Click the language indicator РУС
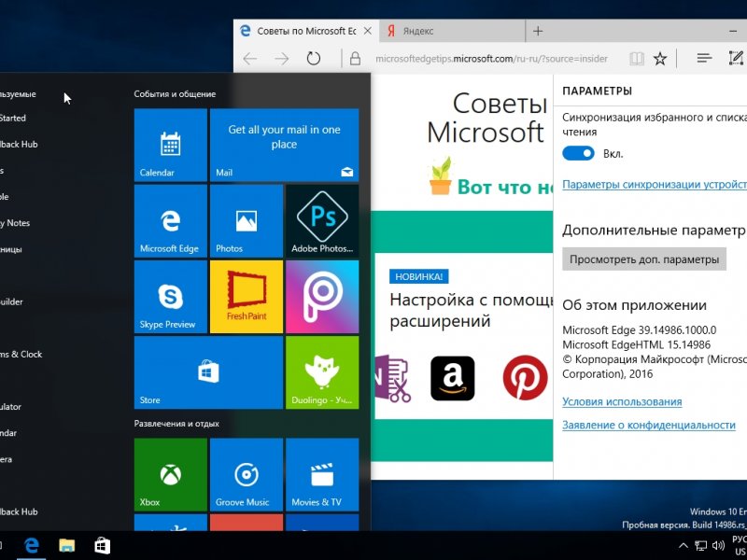Viewport: 747px width, 560px height. (x=740, y=539)
